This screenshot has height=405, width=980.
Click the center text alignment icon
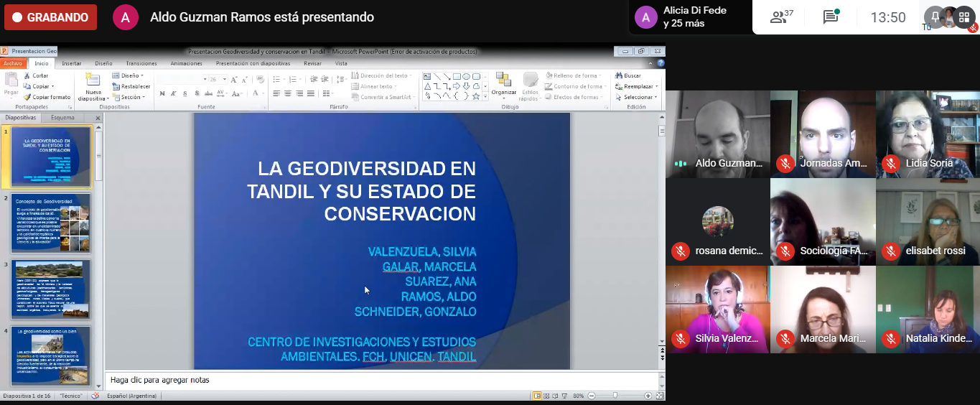[288, 93]
